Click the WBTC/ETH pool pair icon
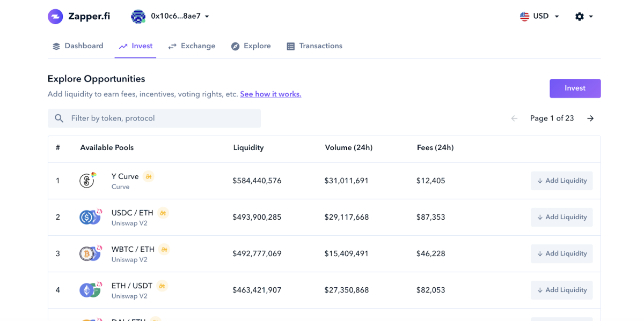This screenshot has width=644, height=321. (x=90, y=253)
